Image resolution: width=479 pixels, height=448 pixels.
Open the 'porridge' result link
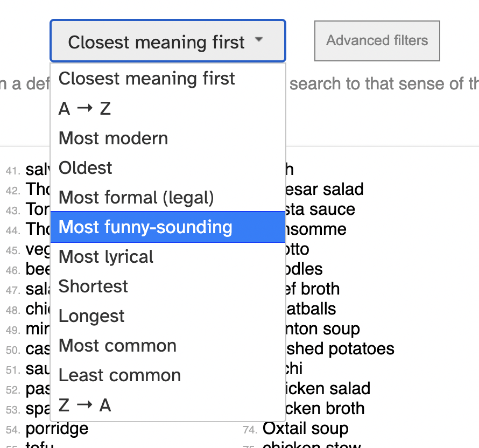tap(57, 429)
